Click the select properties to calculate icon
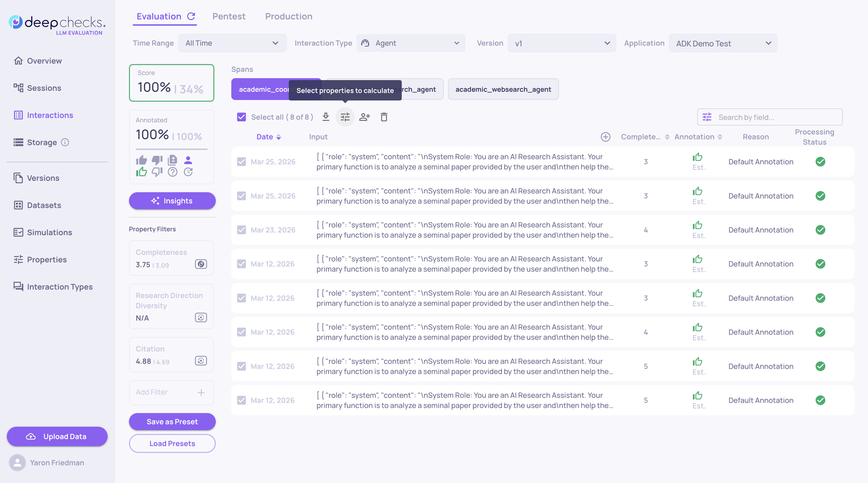 tap(345, 117)
